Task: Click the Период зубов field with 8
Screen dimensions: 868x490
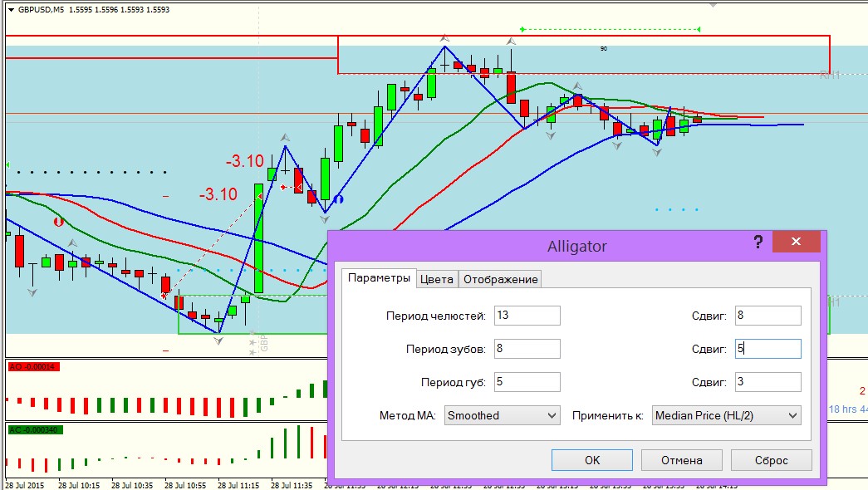Action: (527, 349)
